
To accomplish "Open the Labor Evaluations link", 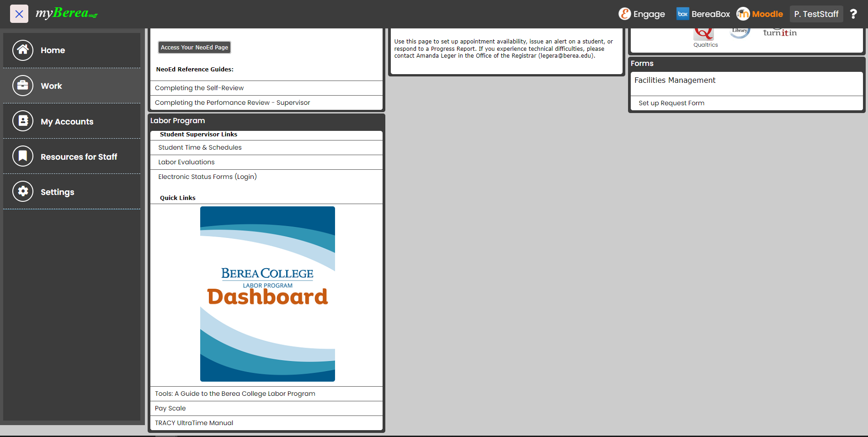I will [186, 162].
